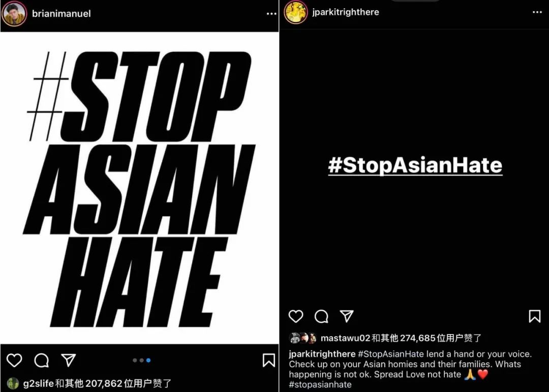Open more options menu for brianimanuel's post

271,14
